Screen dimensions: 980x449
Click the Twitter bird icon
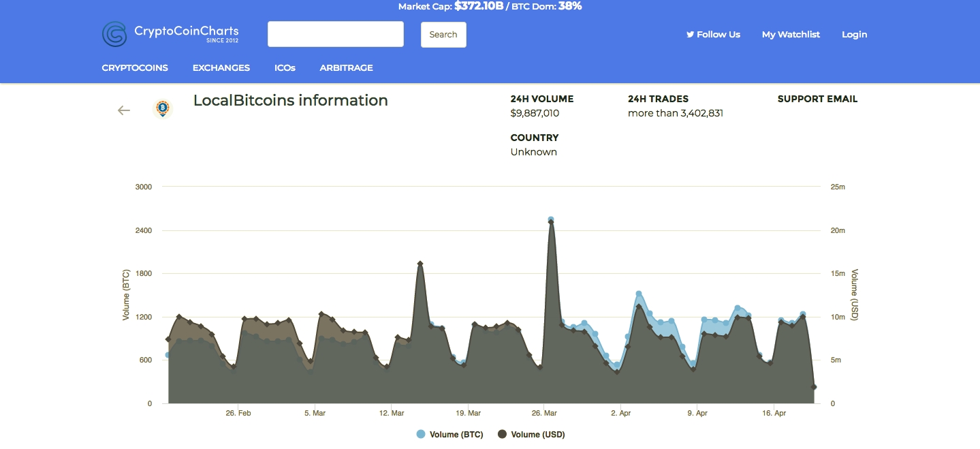tap(690, 34)
